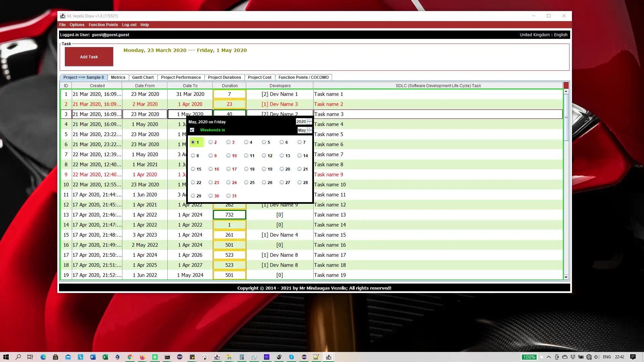644x362 pixels.
Task: Click the red square in table header corner
Action: [566, 85]
